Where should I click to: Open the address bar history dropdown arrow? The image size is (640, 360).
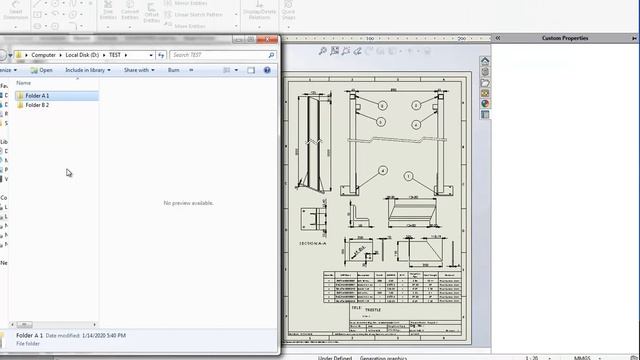coord(151,55)
